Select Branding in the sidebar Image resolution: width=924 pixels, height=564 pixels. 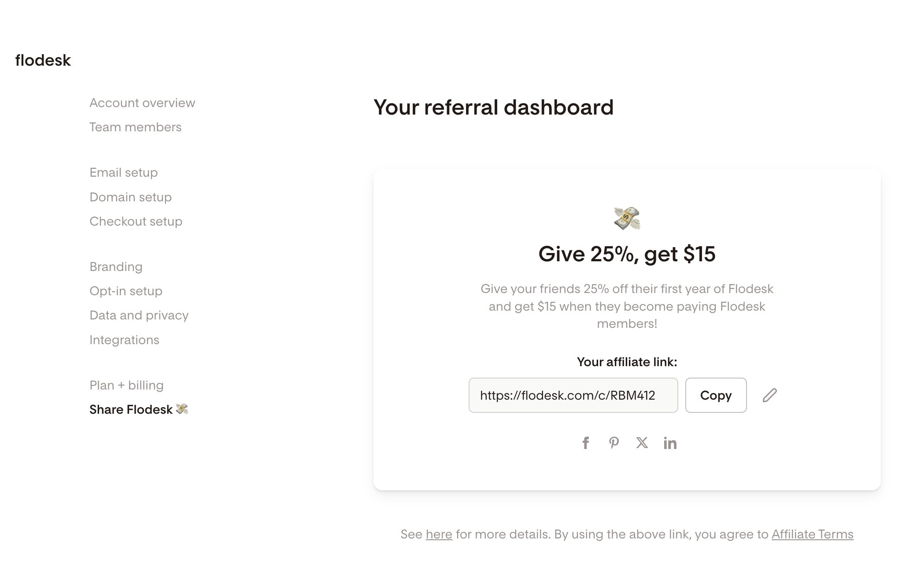tap(116, 267)
